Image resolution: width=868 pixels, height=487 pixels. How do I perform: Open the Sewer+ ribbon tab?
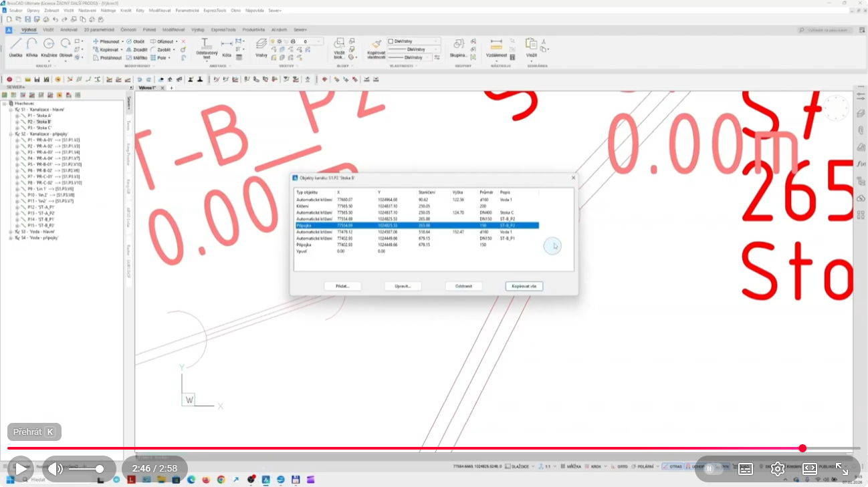[300, 30]
